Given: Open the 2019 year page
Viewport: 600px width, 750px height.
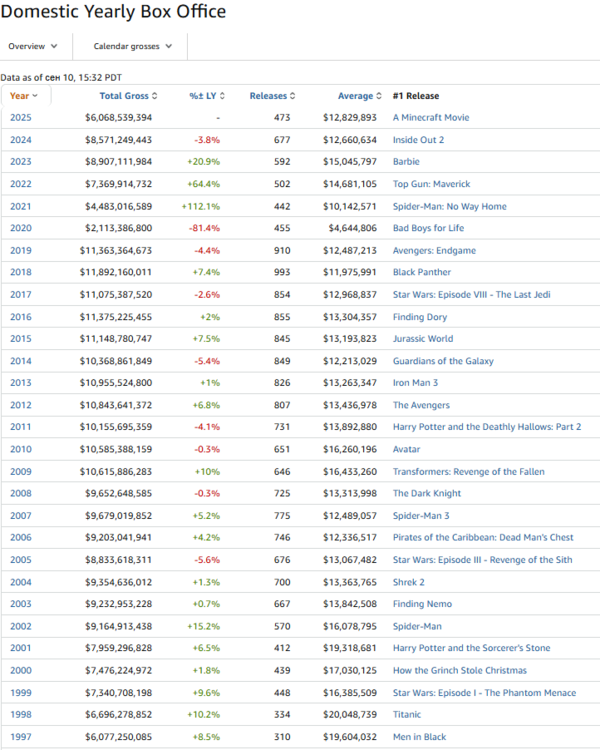Looking at the screenshot, I should click(20, 250).
